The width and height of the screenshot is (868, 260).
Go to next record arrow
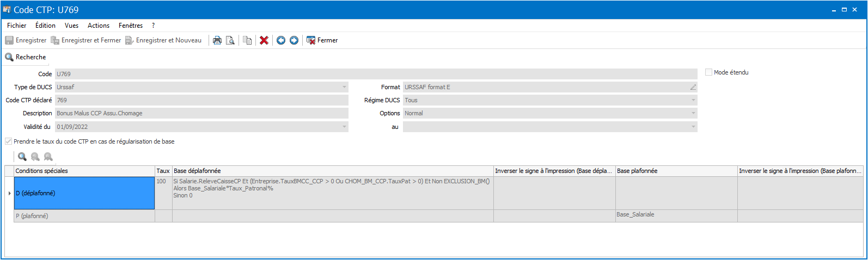click(x=294, y=40)
